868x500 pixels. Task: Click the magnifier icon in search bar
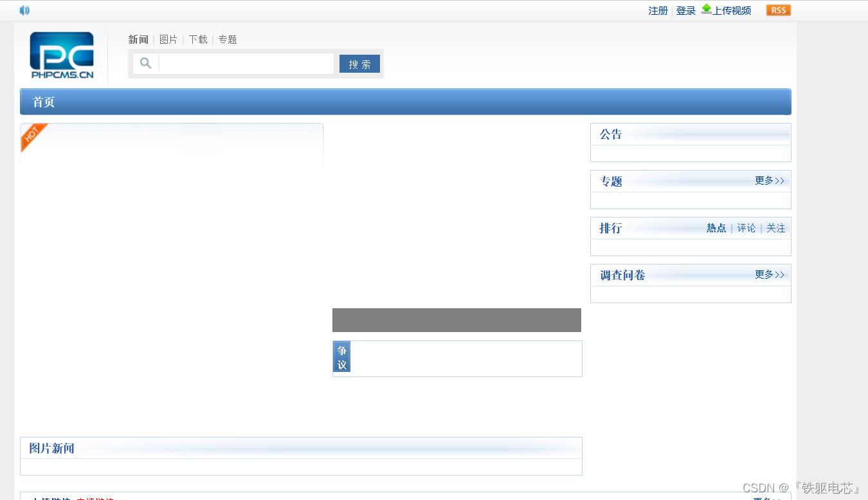click(x=145, y=62)
